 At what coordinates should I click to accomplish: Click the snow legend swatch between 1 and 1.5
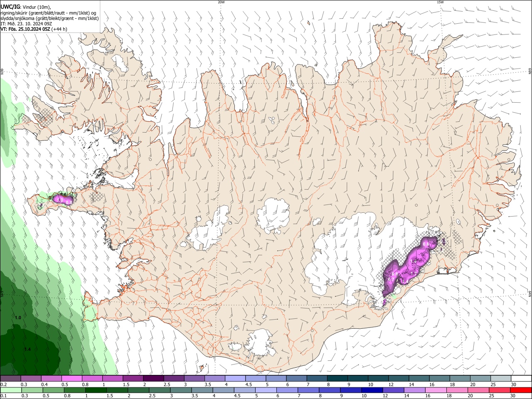[113, 378]
